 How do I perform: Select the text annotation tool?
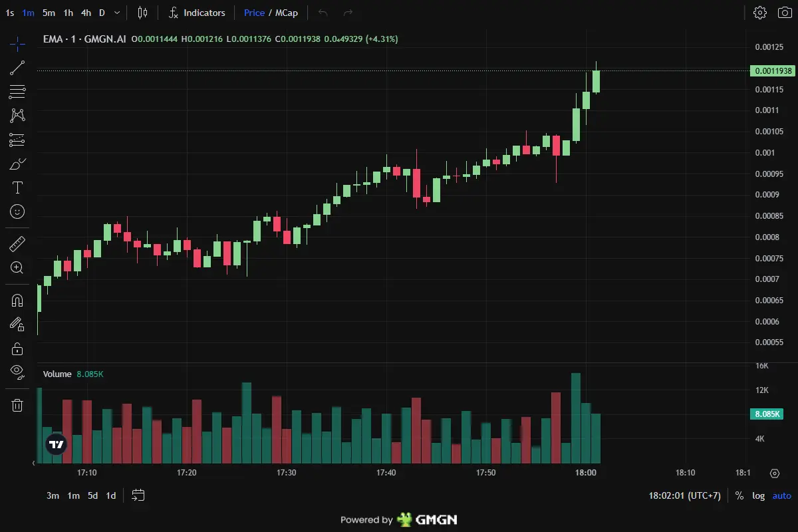(17, 188)
